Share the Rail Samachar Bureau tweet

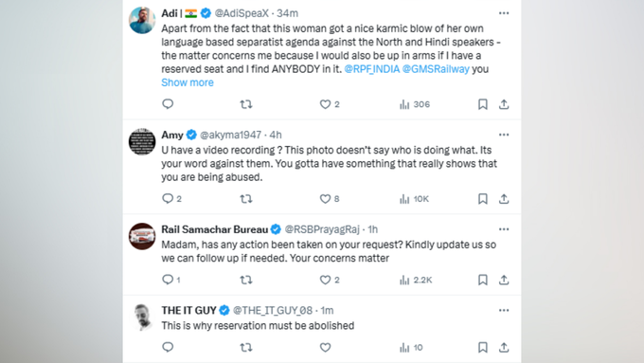pyautogui.click(x=504, y=280)
